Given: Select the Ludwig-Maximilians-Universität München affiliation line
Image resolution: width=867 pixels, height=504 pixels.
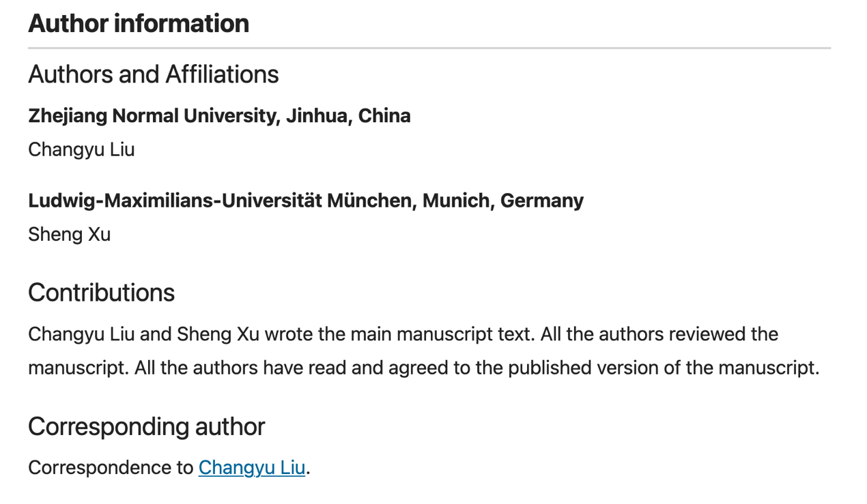Looking at the screenshot, I should click(x=305, y=201).
